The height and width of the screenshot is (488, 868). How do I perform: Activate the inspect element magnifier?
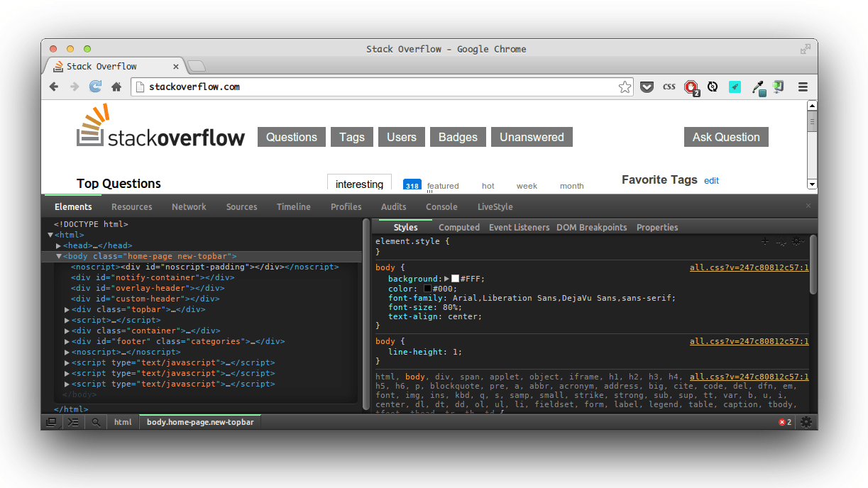tap(95, 422)
